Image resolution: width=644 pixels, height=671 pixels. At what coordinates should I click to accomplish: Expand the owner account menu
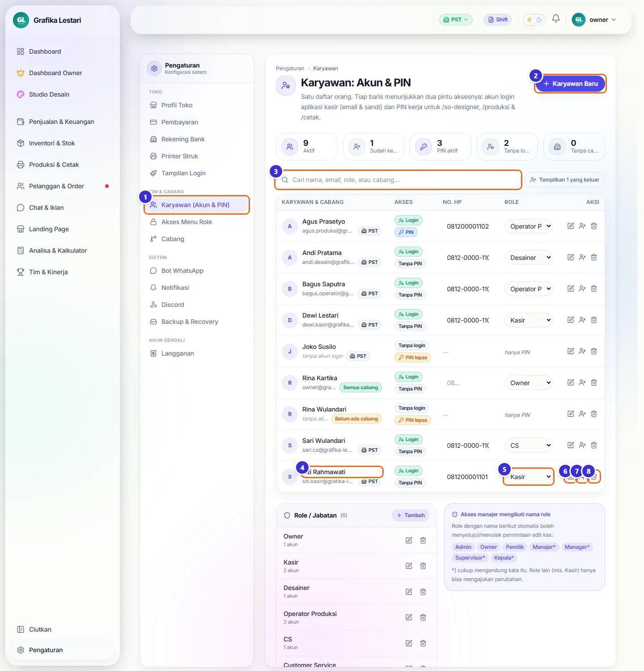[x=594, y=20]
